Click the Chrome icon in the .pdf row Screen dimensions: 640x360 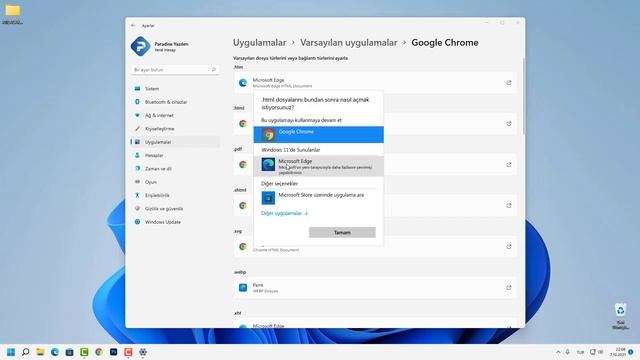click(x=243, y=164)
